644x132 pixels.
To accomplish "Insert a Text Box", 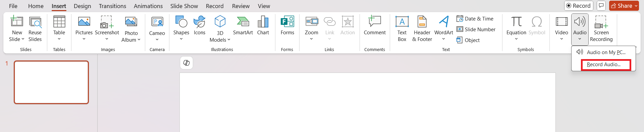I will coord(402,29).
